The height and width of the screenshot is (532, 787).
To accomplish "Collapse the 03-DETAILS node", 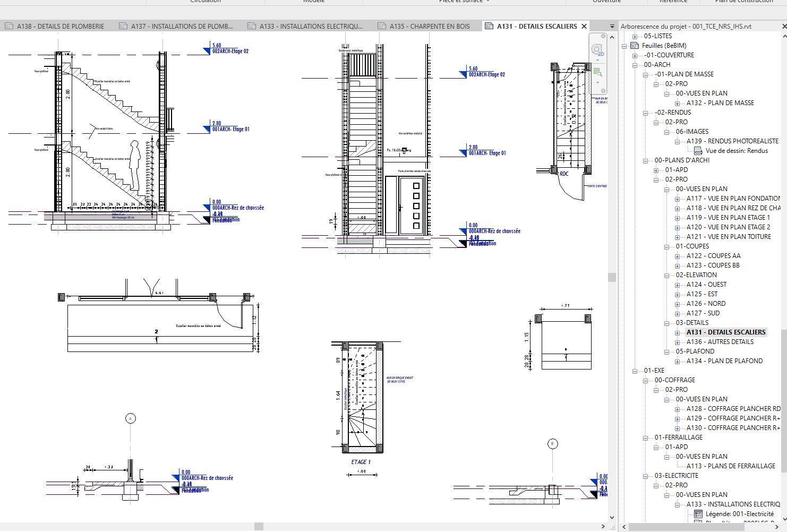I will tap(666, 323).
